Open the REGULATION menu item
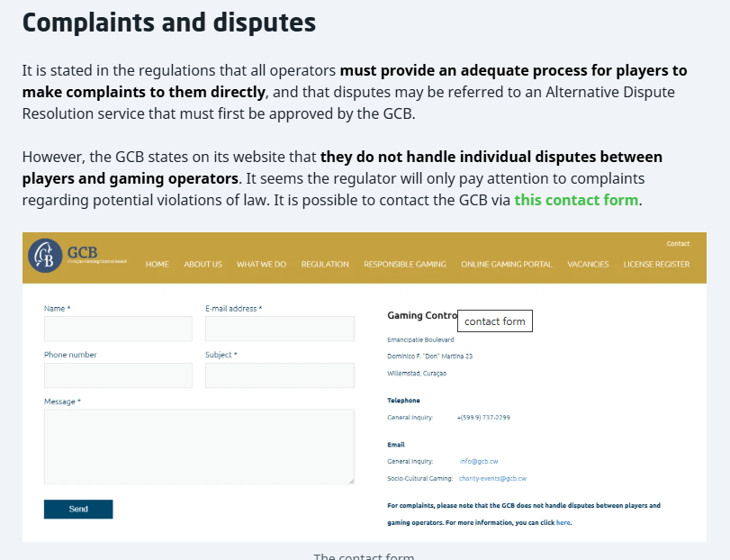Screen dimensions: 730x560 pos(325,265)
